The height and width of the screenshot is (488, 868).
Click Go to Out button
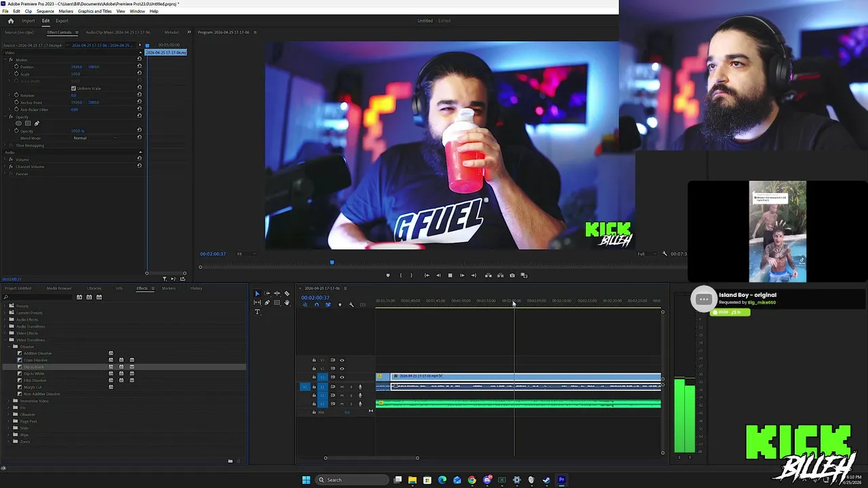coord(473,275)
